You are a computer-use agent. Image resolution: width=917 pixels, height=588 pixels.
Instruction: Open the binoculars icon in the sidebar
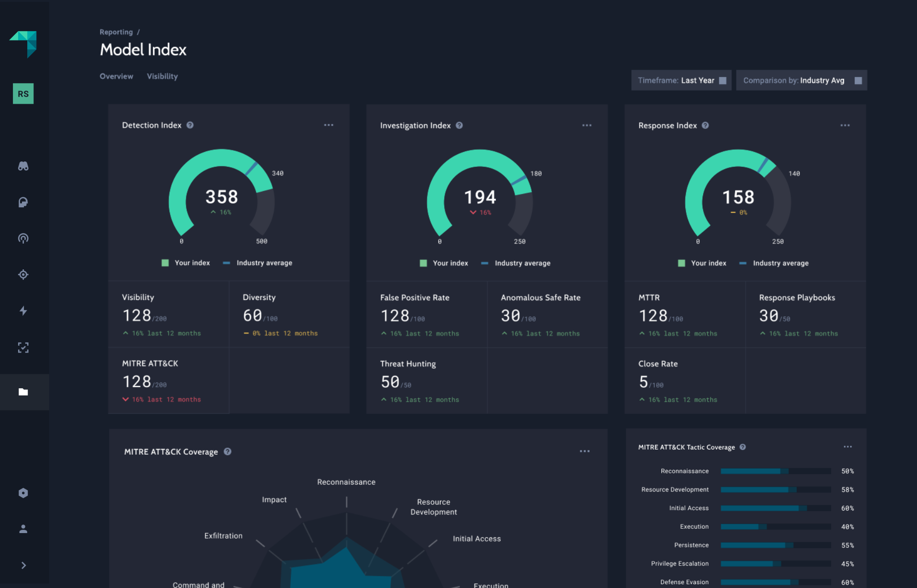click(23, 166)
